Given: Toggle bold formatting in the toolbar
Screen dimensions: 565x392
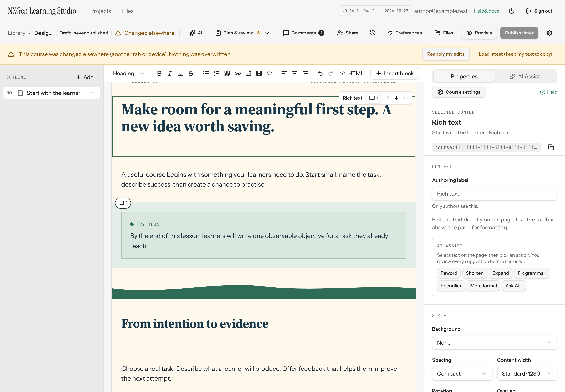Looking at the screenshot, I should 159,73.
